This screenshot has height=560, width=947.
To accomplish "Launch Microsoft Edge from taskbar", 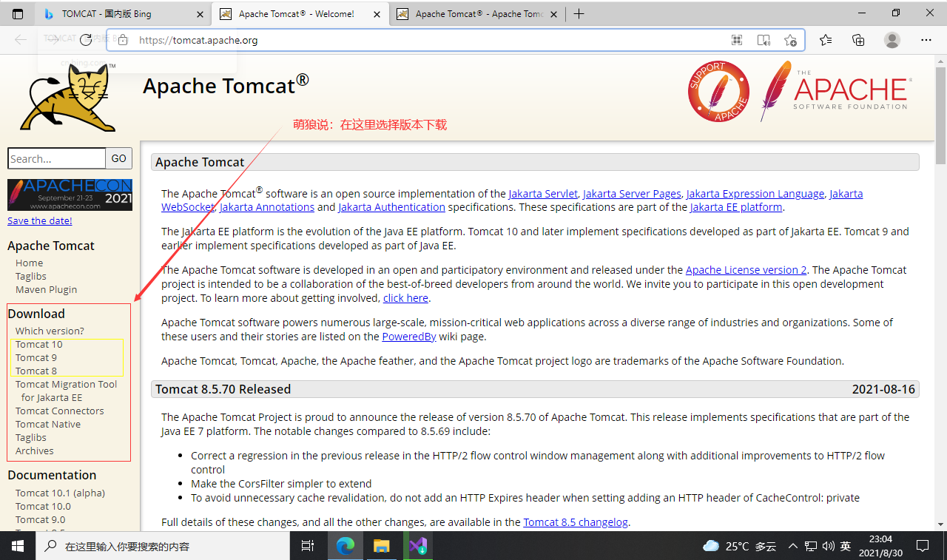I will click(345, 546).
